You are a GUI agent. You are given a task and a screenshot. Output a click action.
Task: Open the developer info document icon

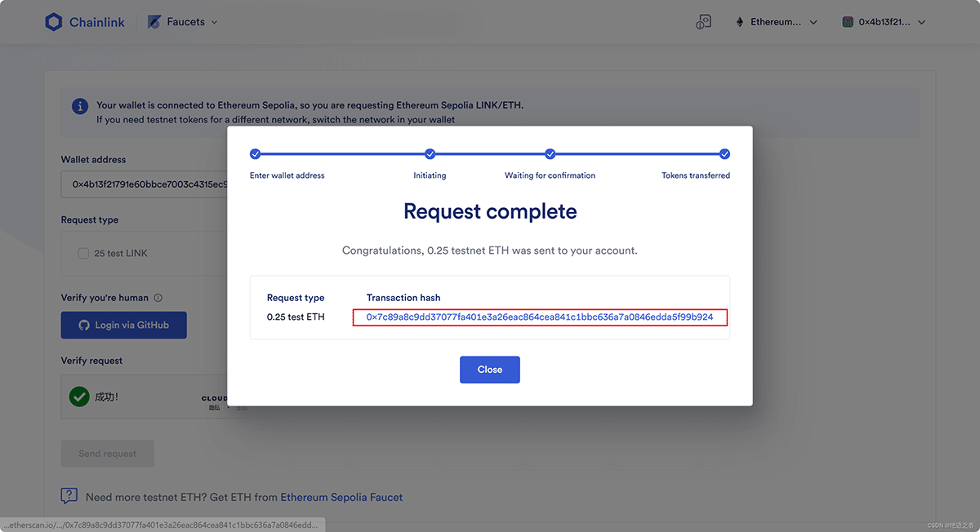pyautogui.click(x=703, y=22)
